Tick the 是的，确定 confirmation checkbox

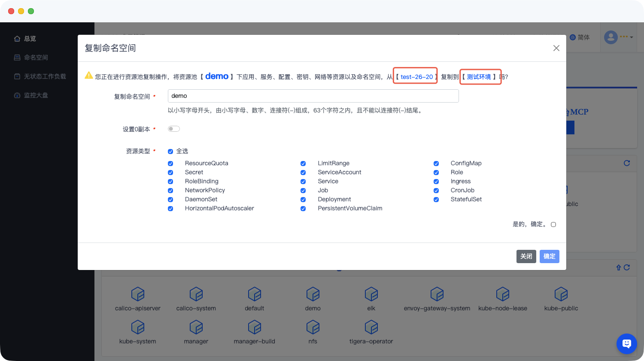(x=553, y=224)
